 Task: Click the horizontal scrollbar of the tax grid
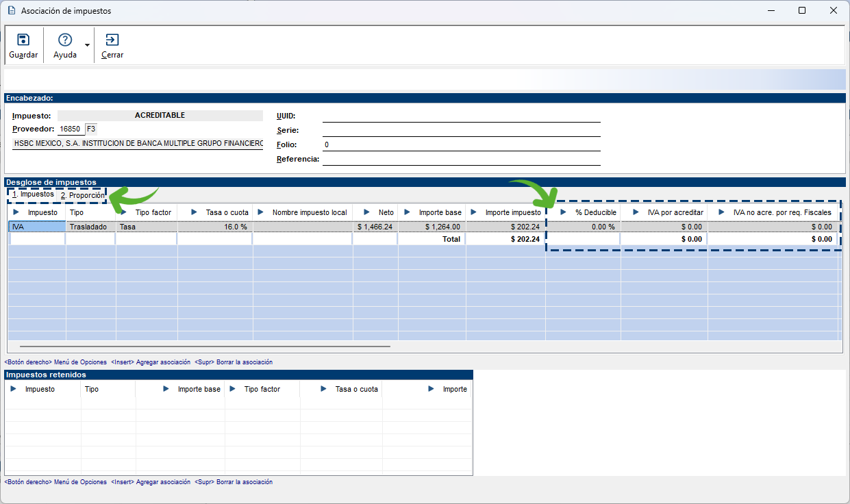click(x=205, y=347)
